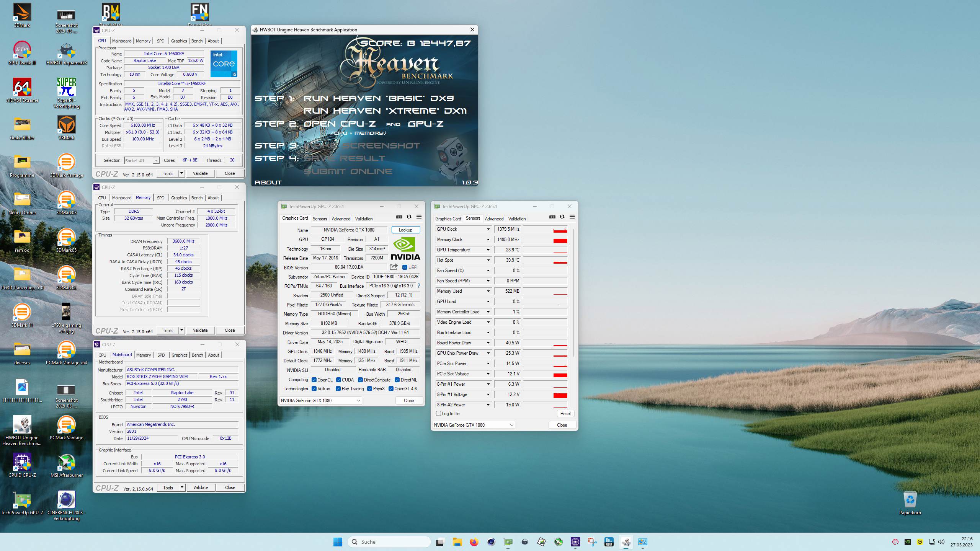Click the GPU Clock sensor graph in GPU-Z

point(545,229)
